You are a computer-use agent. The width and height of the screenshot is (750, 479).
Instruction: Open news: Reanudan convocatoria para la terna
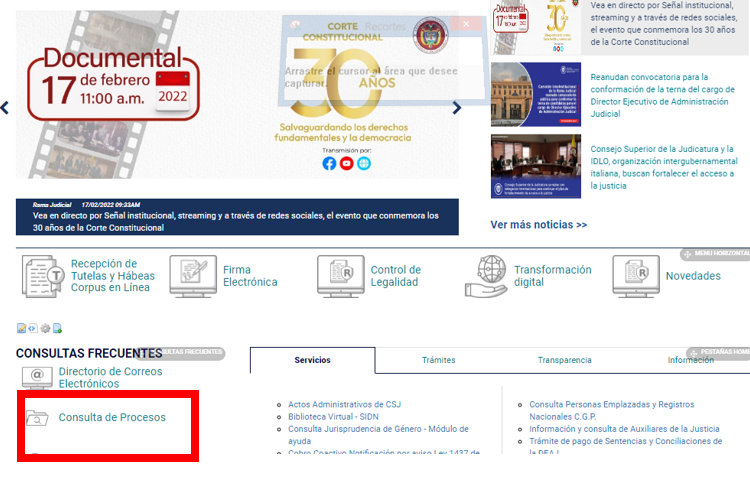pyautogui.click(x=662, y=95)
